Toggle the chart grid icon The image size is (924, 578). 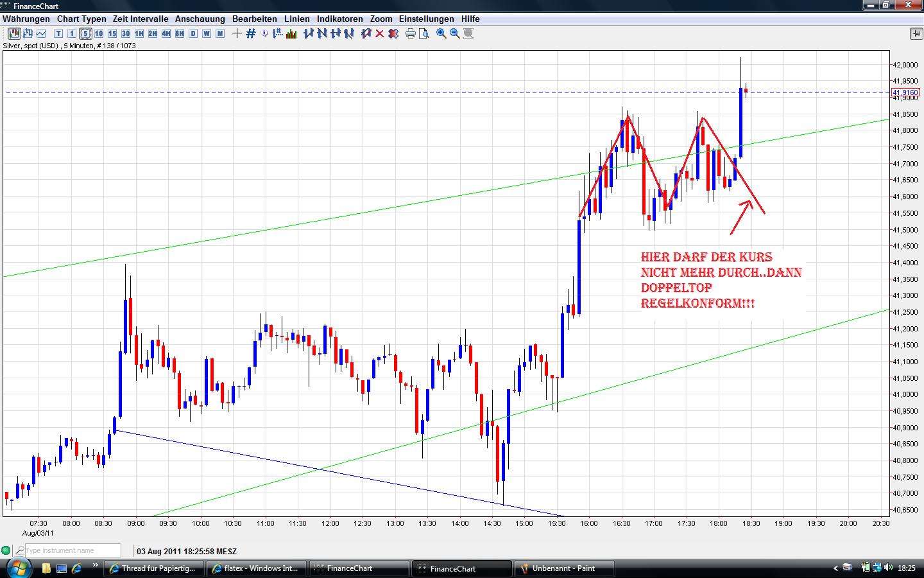pos(251,33)
